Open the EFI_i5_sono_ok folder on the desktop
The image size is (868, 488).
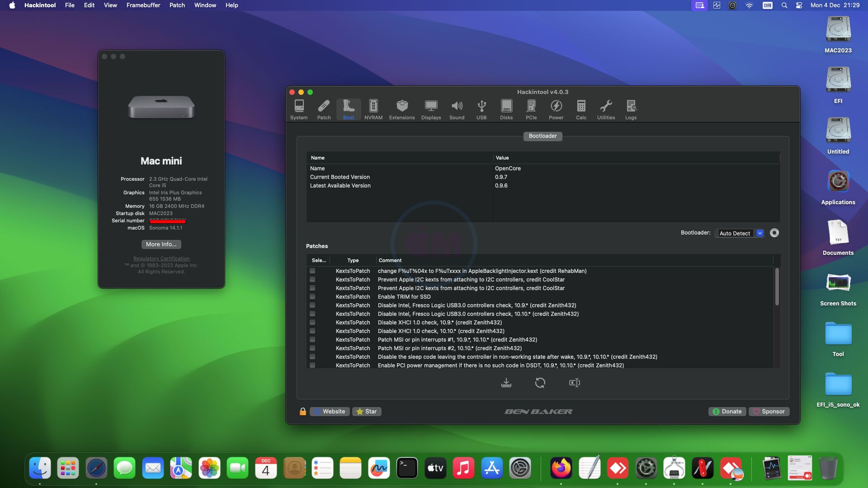point(838,389)
